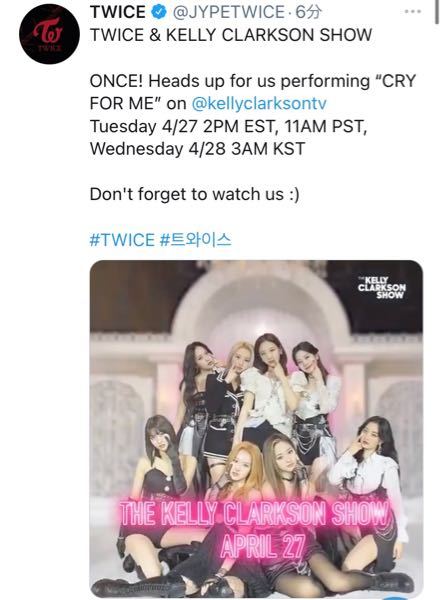
Task: Click the neon APRIL 27 text
Action: click(262, 545)
